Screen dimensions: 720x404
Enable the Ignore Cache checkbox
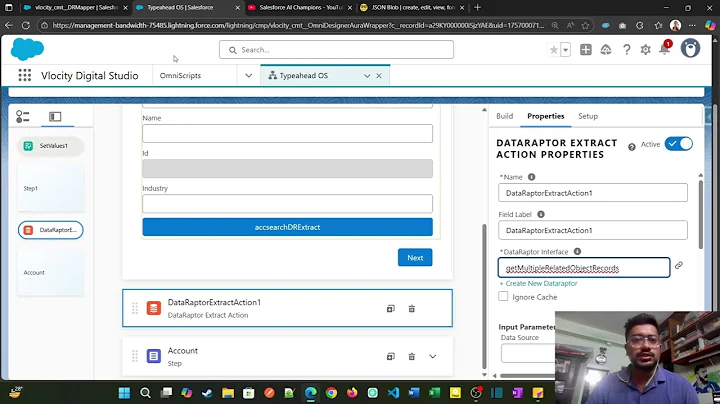[503, 297]
